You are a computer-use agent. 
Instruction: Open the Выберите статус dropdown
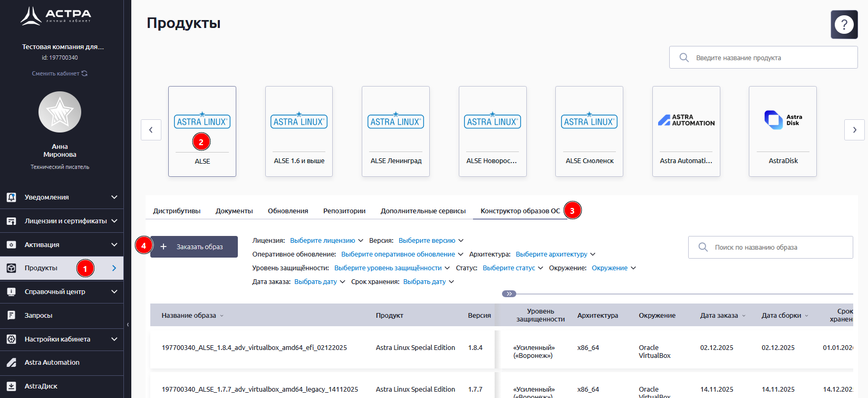512,268
